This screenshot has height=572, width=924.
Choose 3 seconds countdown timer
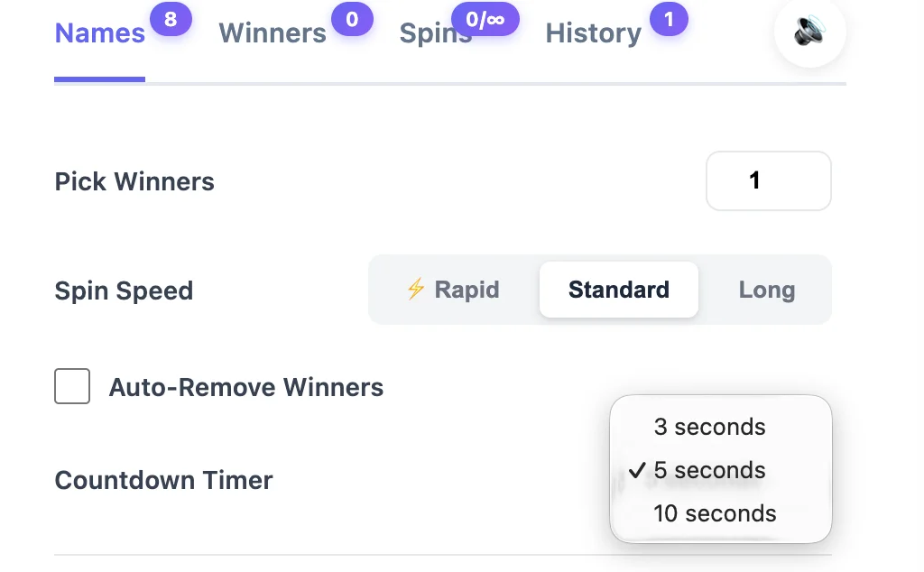[709, 427]
